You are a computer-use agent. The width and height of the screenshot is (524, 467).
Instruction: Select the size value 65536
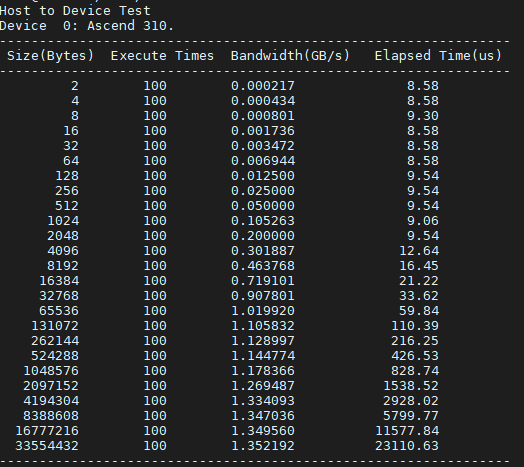(x=59, y=311)
